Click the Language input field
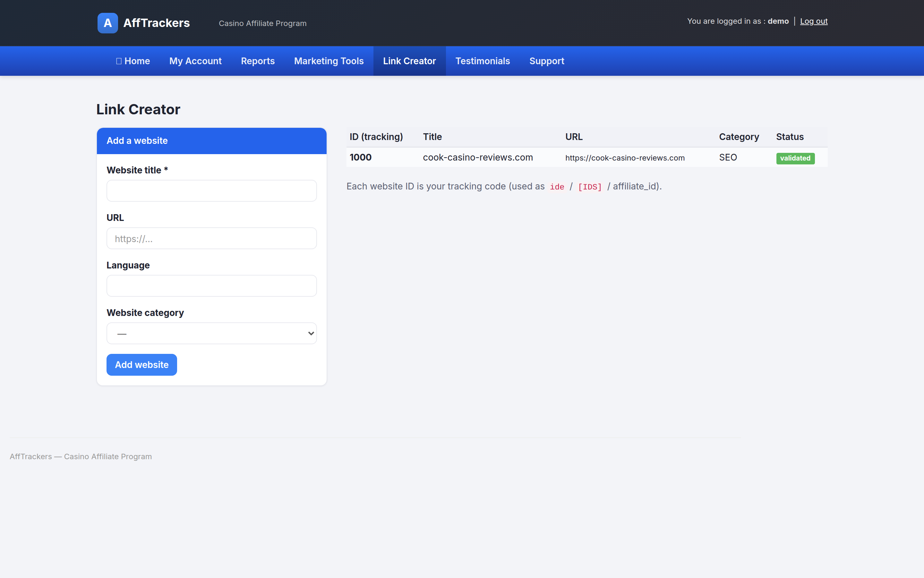 (211, 286)
